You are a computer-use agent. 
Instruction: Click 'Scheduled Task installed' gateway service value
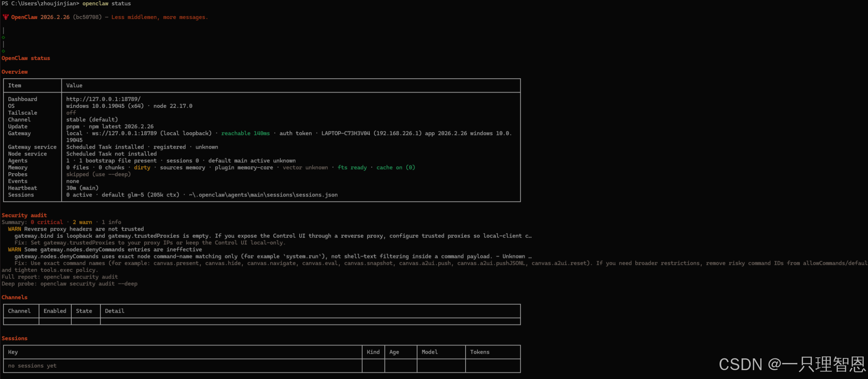105,147
